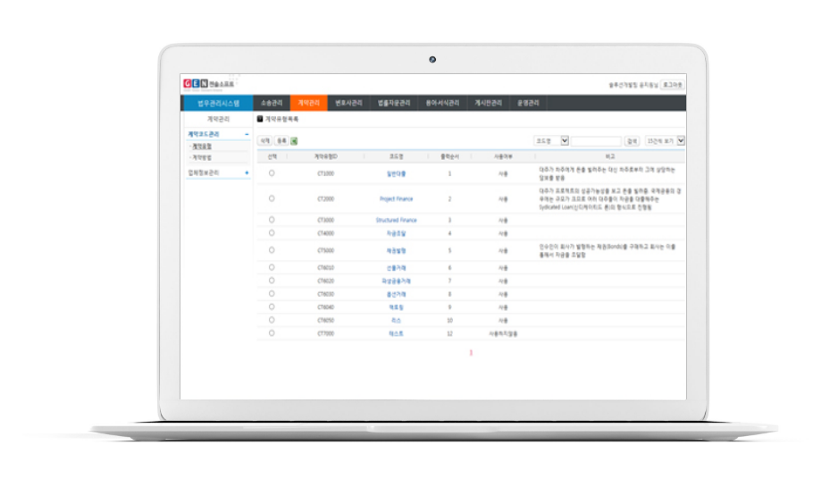Open the 변호사관리 tab
830x504 pixels.
tap(348, 103)
